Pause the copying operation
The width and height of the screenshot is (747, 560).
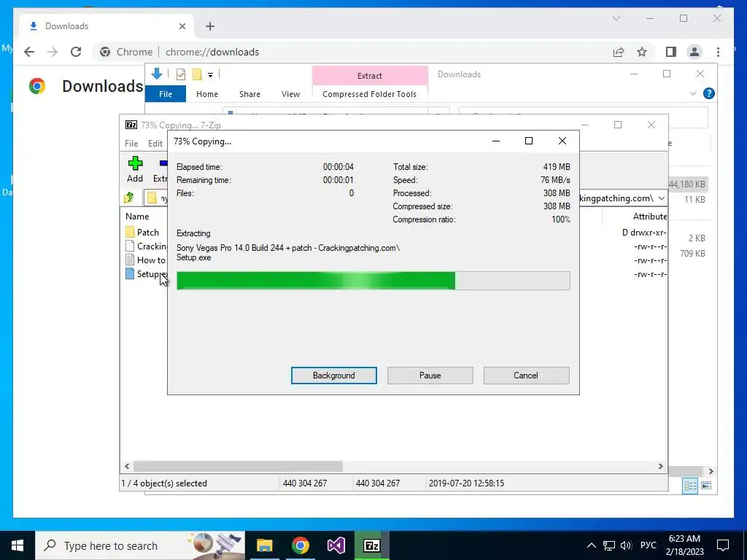(x=430, y=376)
